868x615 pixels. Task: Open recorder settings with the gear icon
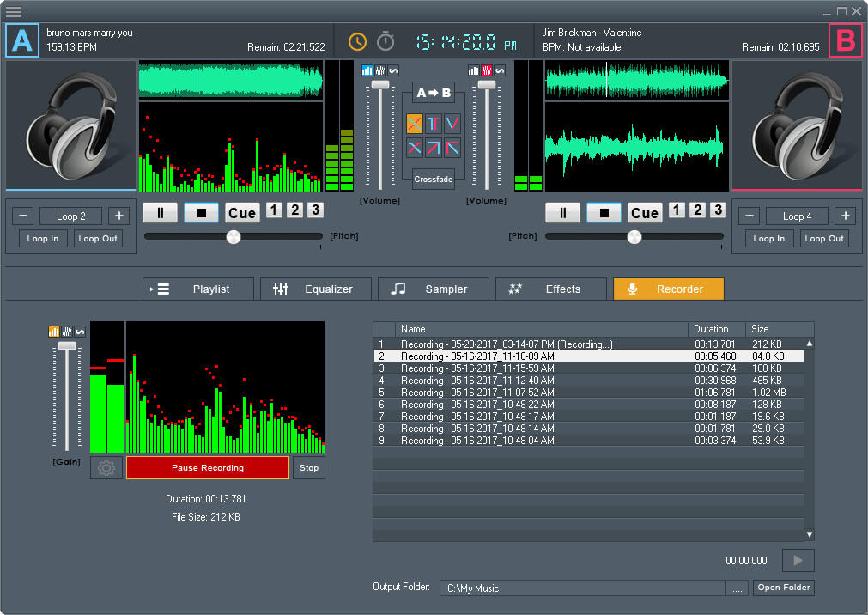(106, 467)
